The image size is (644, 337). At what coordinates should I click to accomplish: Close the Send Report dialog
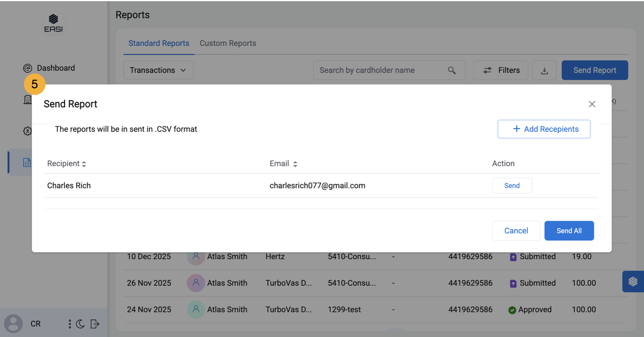tap(592, 104)
